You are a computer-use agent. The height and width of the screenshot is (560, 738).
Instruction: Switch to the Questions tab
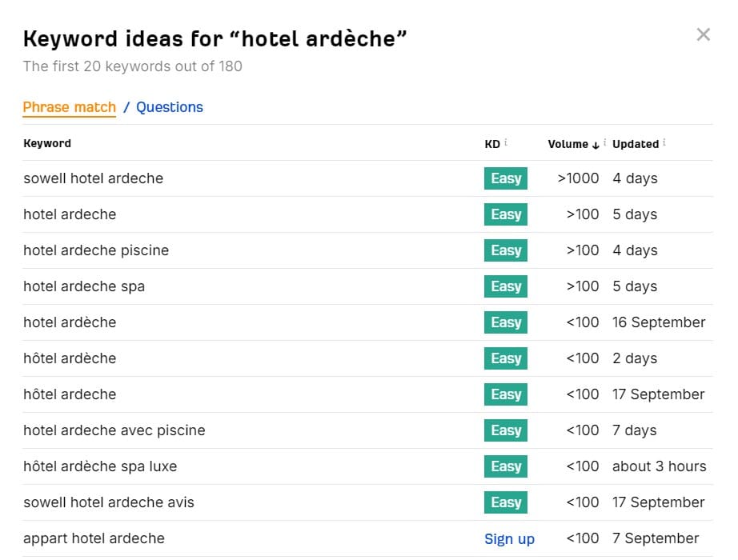coord(170,107)
